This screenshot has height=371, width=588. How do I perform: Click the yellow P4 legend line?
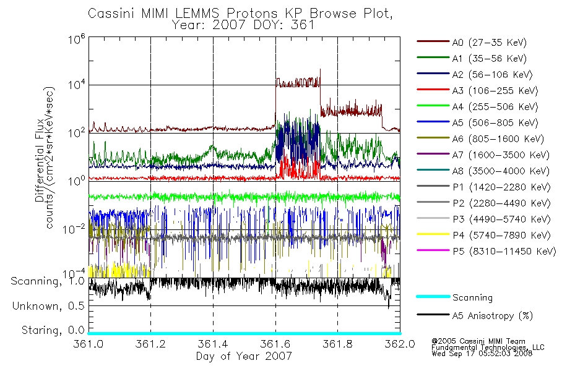coord(433,234)
